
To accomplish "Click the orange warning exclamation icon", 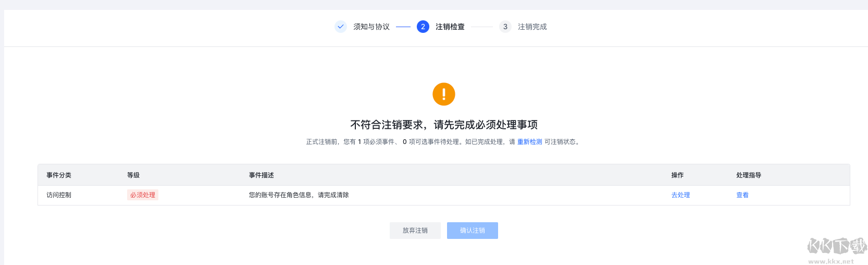I will tap(444, 94).
